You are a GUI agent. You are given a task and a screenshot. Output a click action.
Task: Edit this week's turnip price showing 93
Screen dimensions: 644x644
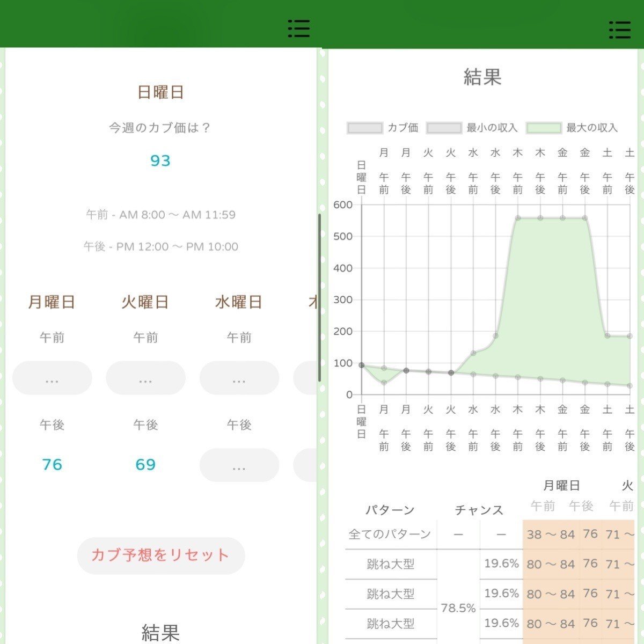pos(160,159)
